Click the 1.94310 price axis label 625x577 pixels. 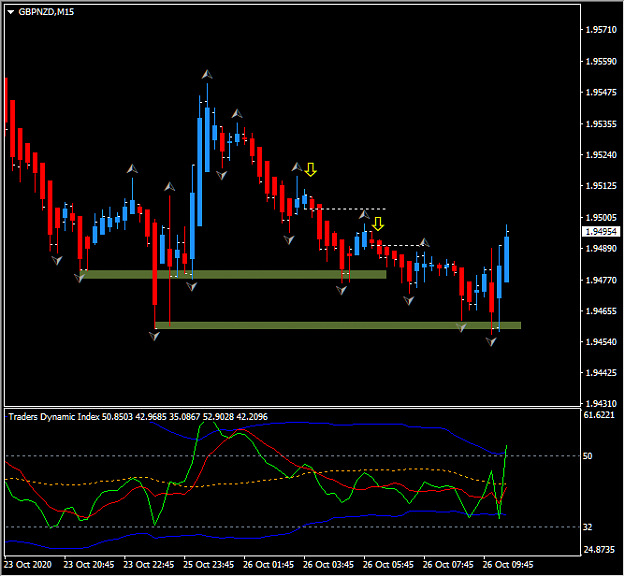(601, 404)
